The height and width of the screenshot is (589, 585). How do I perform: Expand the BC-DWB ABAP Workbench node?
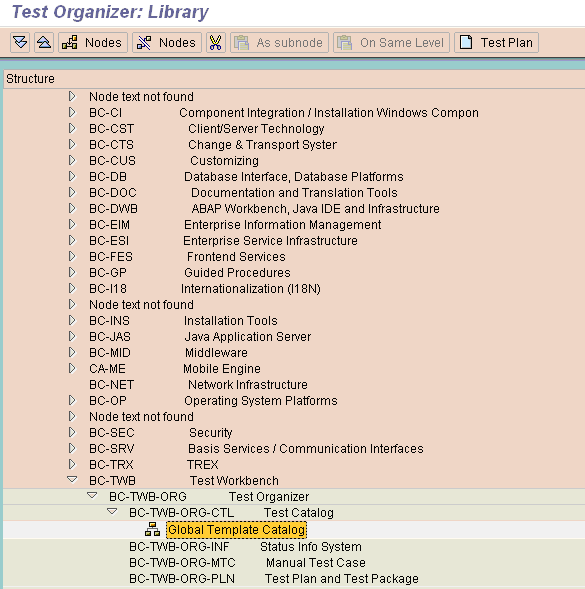click(x=72, y=208)
